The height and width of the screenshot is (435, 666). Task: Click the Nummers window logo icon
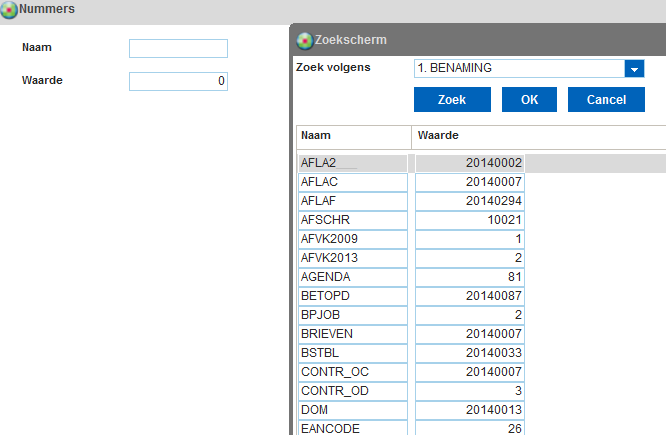tap(9, 9)
